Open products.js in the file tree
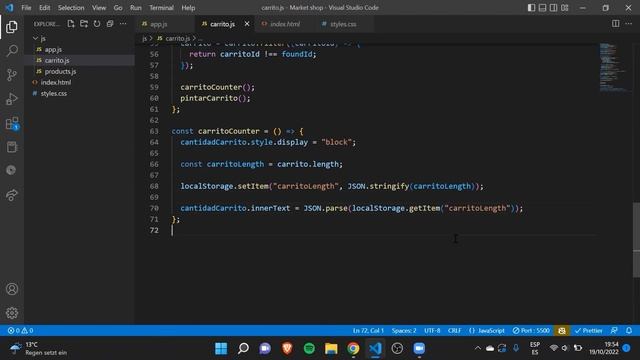 point(80,71)
